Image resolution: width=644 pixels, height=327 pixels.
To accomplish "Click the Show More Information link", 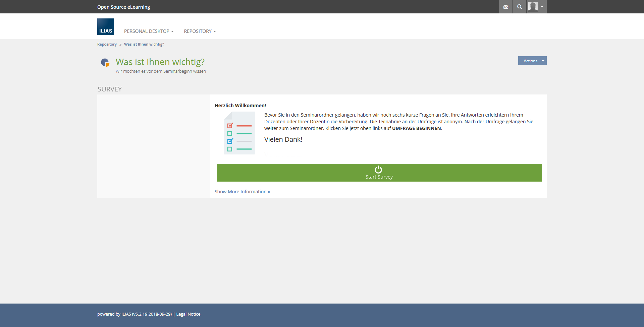I will tap(242, 192).
